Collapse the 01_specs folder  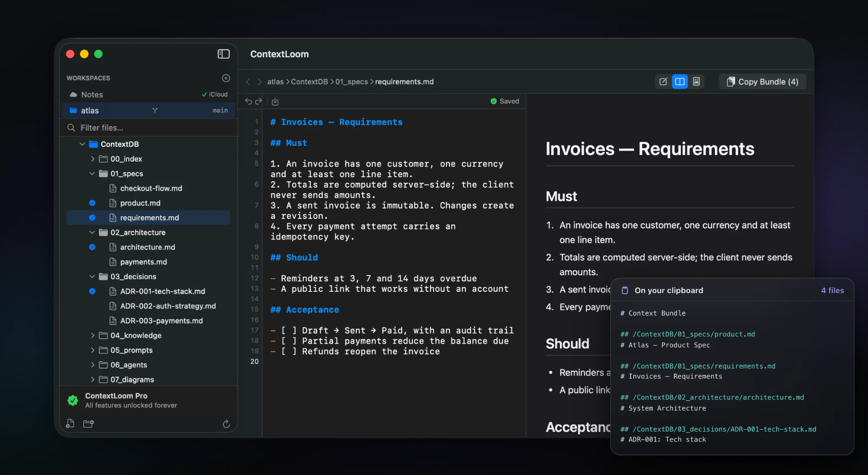92,174
